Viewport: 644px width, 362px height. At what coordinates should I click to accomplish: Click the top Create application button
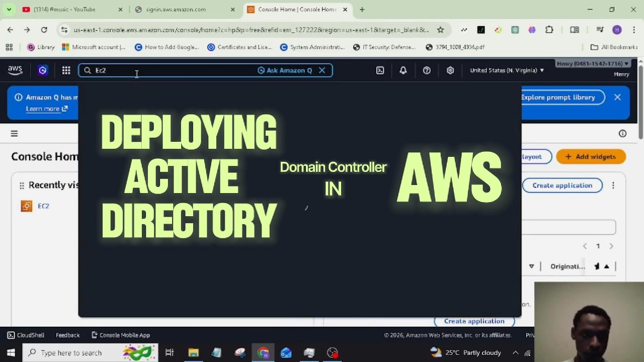click(562, 186)
